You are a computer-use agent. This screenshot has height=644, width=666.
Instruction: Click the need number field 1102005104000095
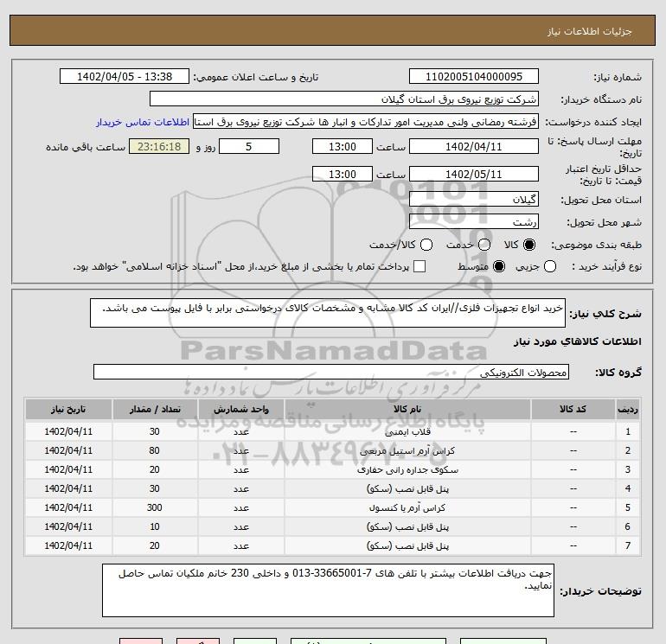[474, 76]
